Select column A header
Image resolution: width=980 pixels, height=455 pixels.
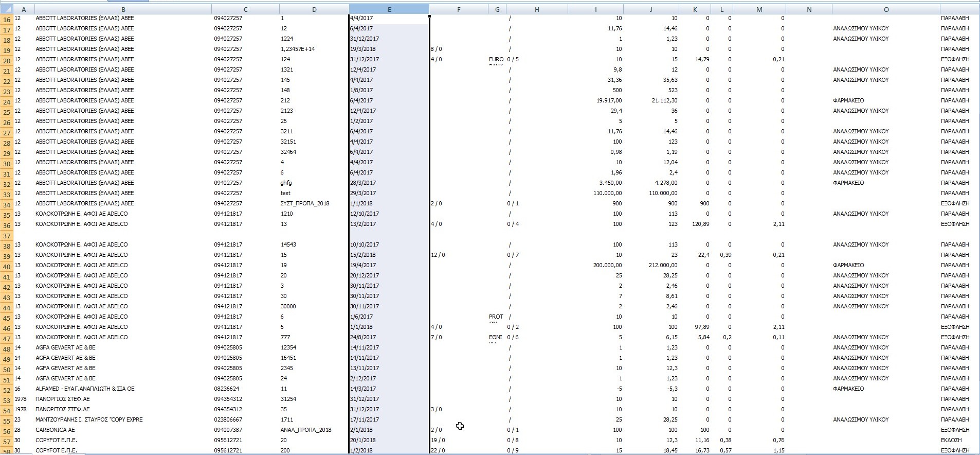24,9
